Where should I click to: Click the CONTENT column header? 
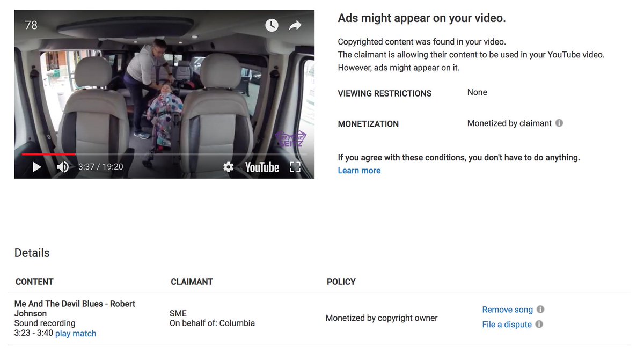pyautogui.click(x=34, y=282)
